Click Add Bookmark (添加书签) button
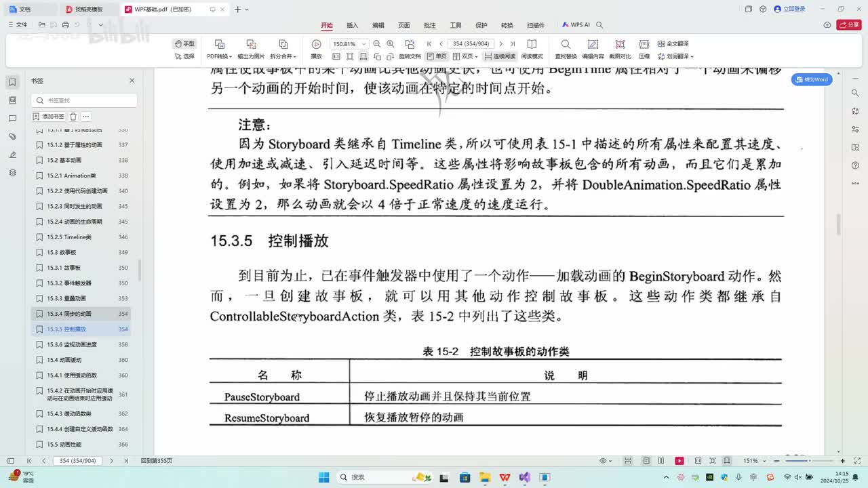 click(x=49, y=117)
